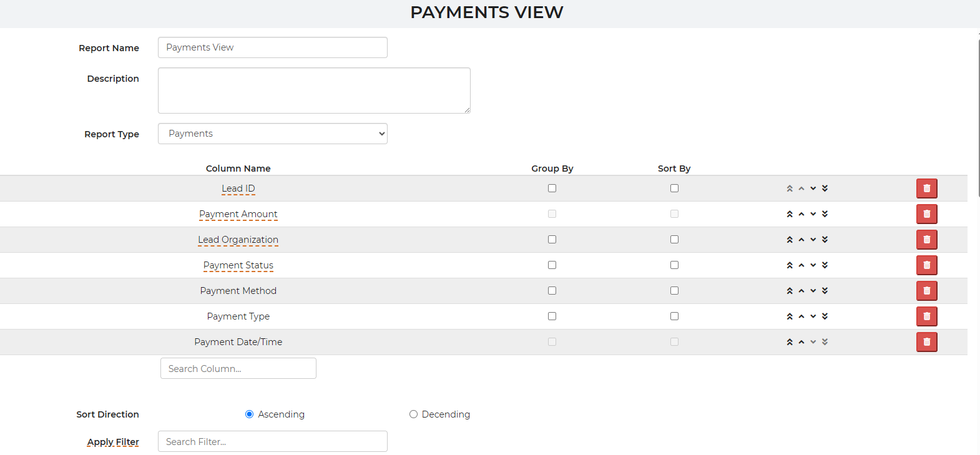Click the Report Name input field
Viewport: 980px width, 455px height.
(x=273, y=47)
